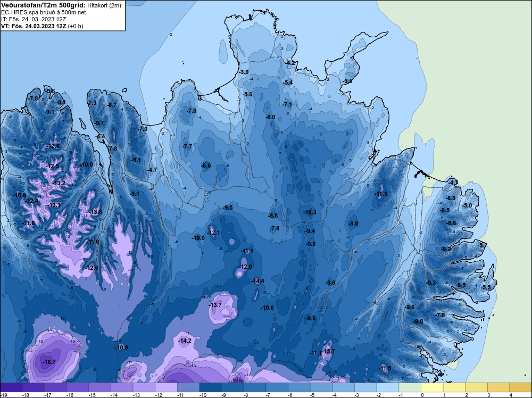Screen dimensions: 532x398
Task: Click the -5.7 temperature value
Action: tap(482, 245)
